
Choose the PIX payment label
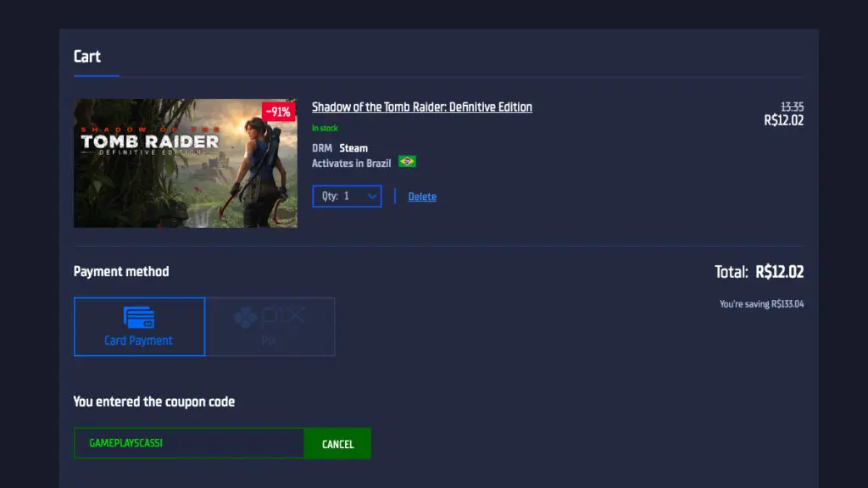269,341
